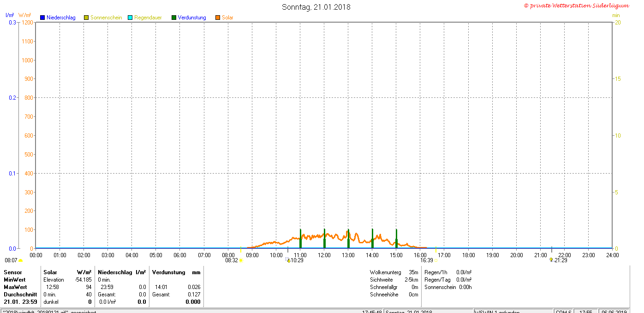
Task: Click the COM 6 status bar cell
Action: click(x=564, y=312)
